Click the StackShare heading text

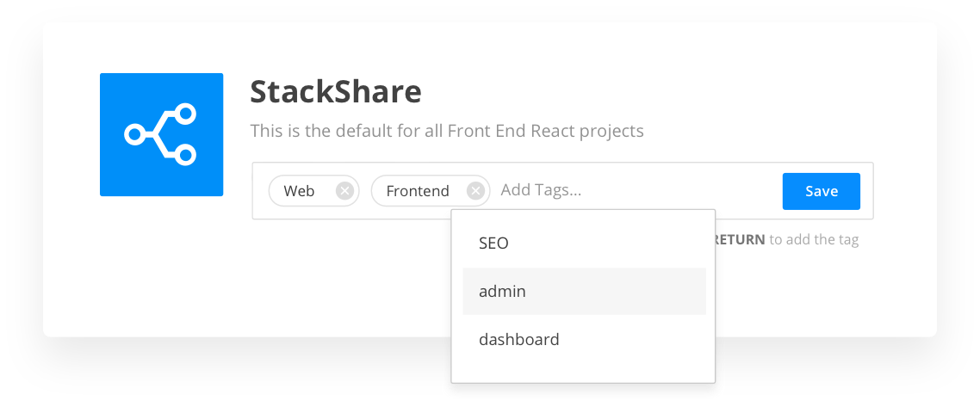336,91
